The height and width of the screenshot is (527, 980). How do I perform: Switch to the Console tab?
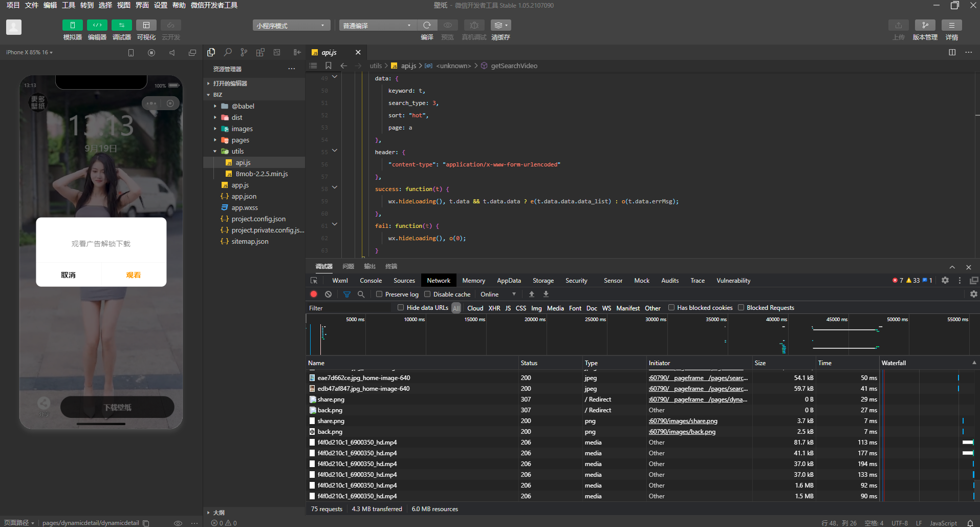[x=371, y=280]
